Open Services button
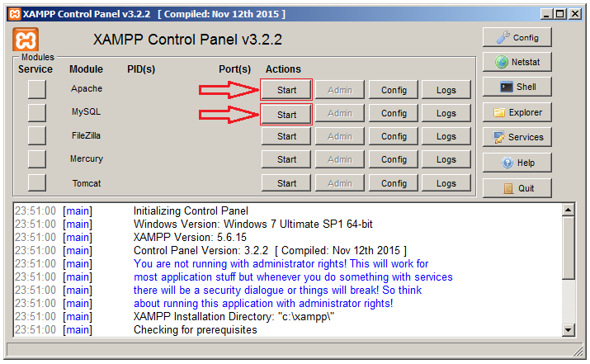Image resolution: width=590 pixels, height=364 pixels. 517,137
